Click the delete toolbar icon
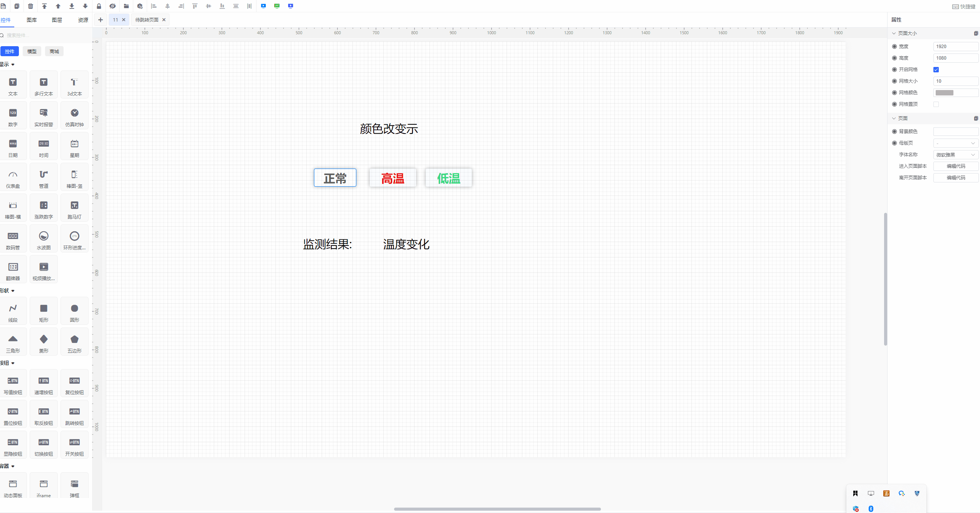 tap(30, 6)
